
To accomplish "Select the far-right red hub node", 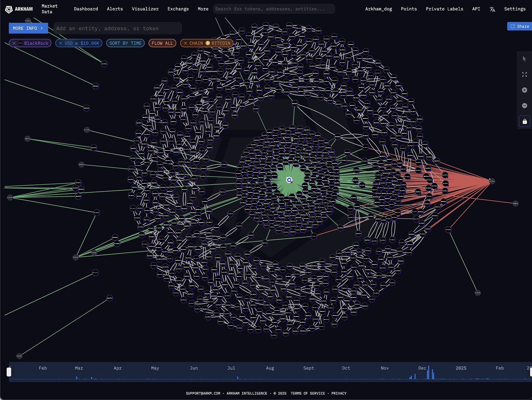I will click(492, 181).
